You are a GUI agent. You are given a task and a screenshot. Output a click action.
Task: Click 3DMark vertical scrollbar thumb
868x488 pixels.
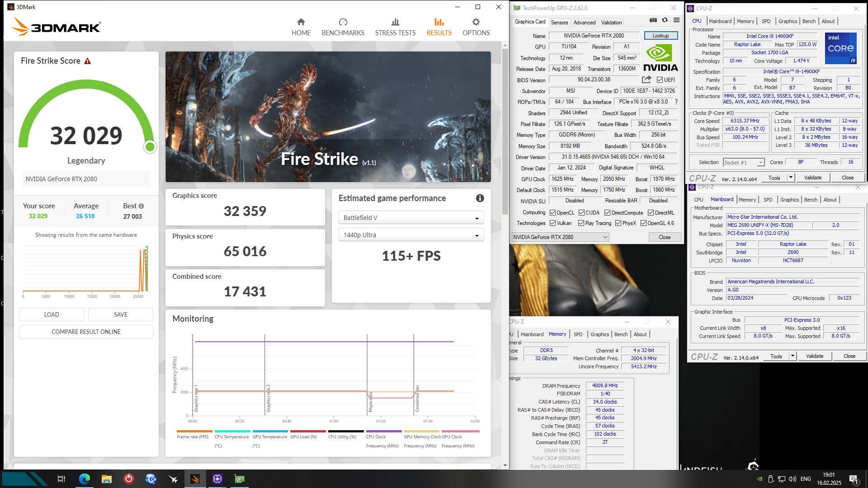click(505, 131)
